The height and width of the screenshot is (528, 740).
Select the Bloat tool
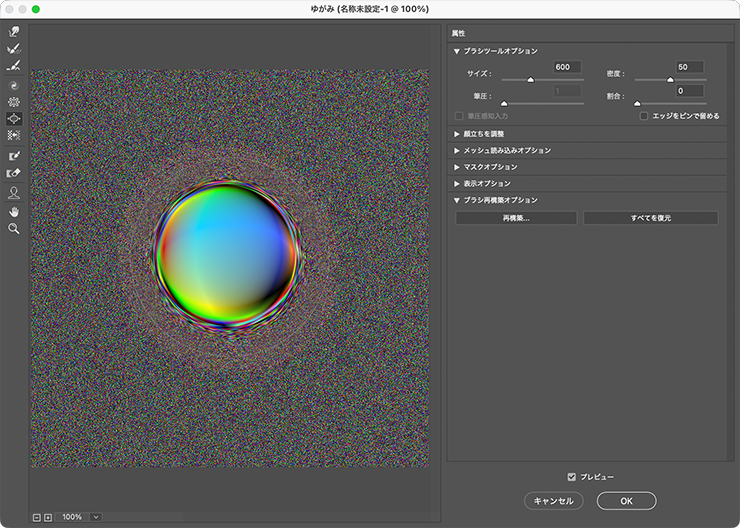click(x=14, y=118)
